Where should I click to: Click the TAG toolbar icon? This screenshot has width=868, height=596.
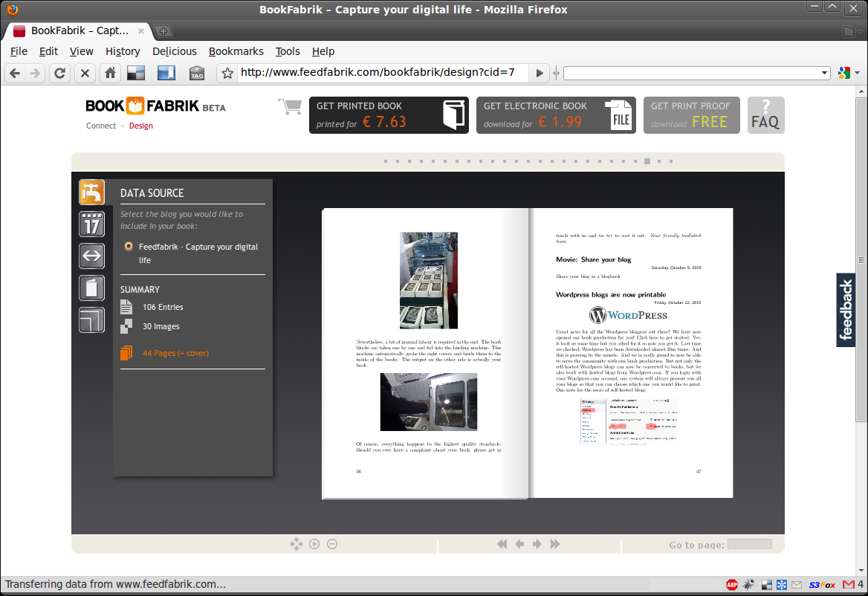(196, 73)
